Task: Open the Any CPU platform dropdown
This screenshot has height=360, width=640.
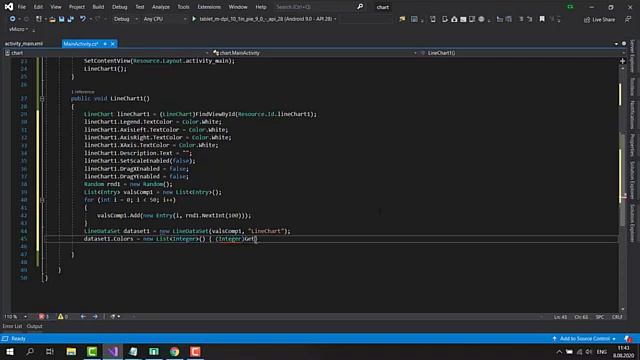Action: pos(164,19)
